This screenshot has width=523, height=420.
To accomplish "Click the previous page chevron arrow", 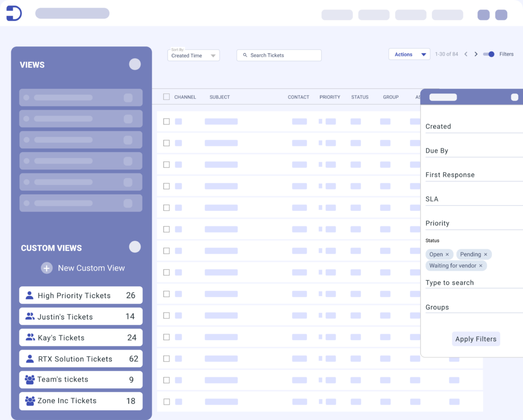I will click(x=466, y=54).
